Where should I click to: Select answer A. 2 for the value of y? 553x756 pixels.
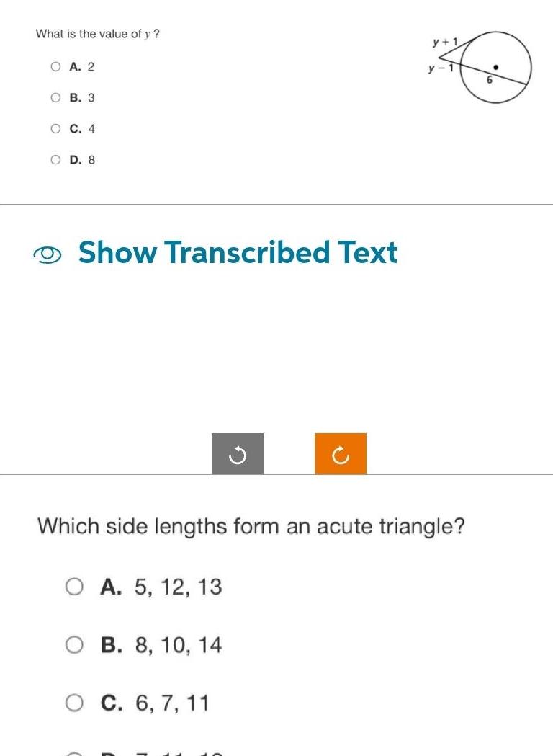55,66
